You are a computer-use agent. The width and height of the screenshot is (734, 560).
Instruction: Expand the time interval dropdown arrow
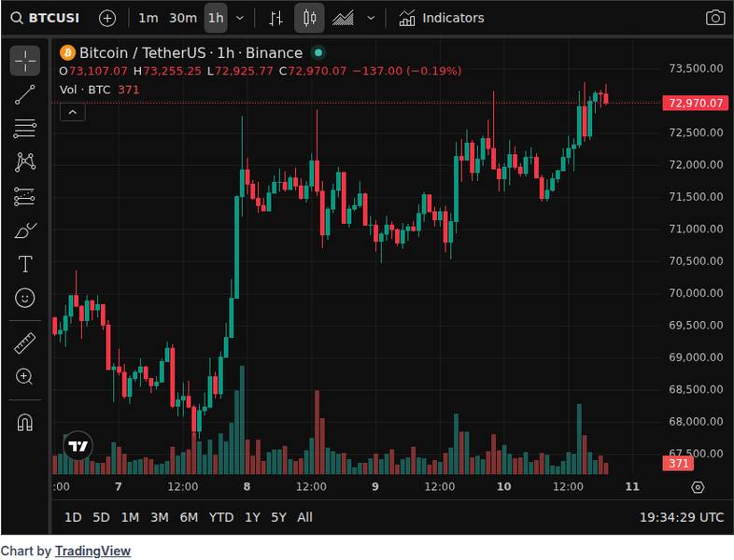click(x=240, y=19)
